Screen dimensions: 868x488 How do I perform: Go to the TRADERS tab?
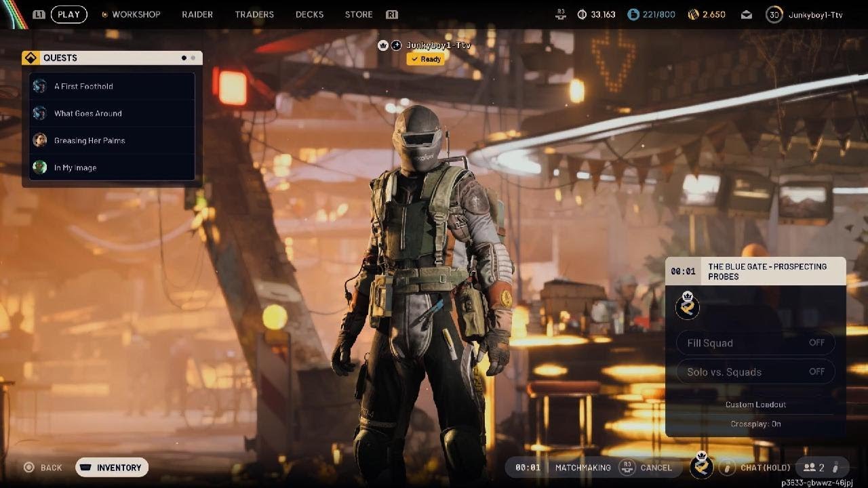point(254,14)
